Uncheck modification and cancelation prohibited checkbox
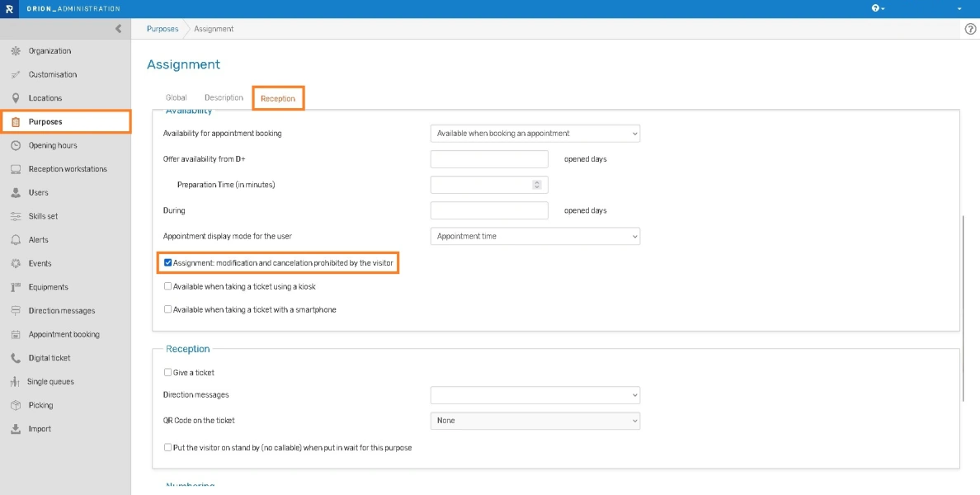 click(168, 263)
